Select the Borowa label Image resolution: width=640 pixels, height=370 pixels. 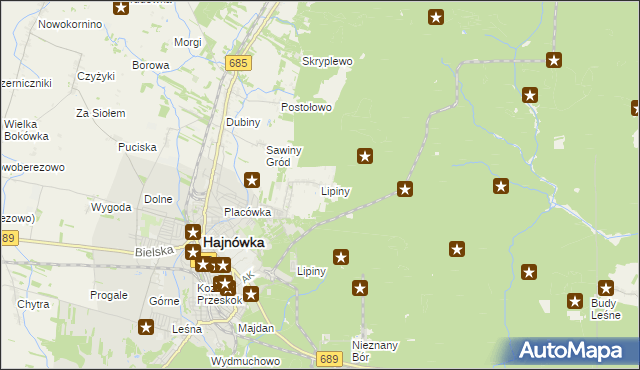pyautogui.click(x=151, y=65)
